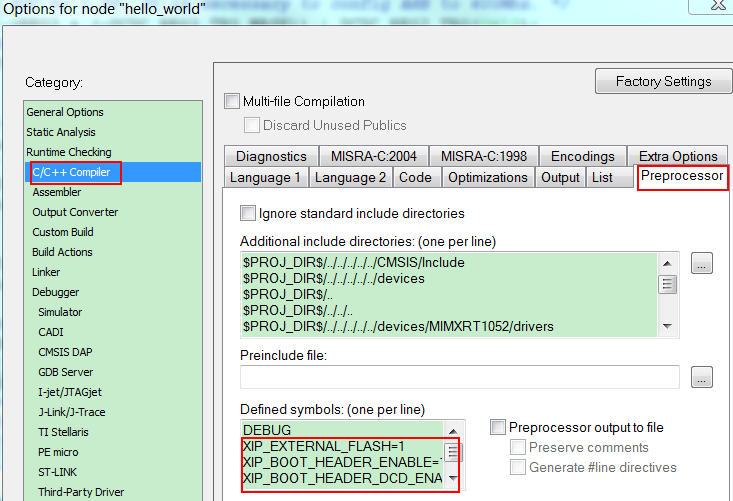
Task: Select the MISRA-C:2004 tab
Action: point(374,156)
